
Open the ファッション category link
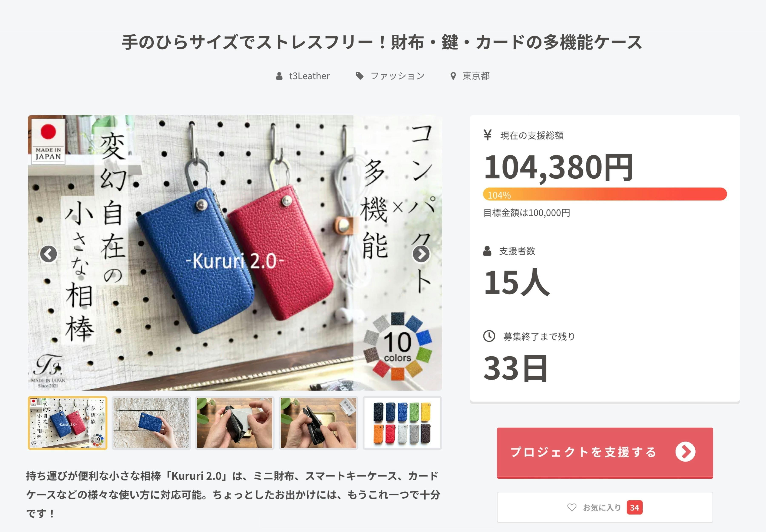(x=397, y=76)
